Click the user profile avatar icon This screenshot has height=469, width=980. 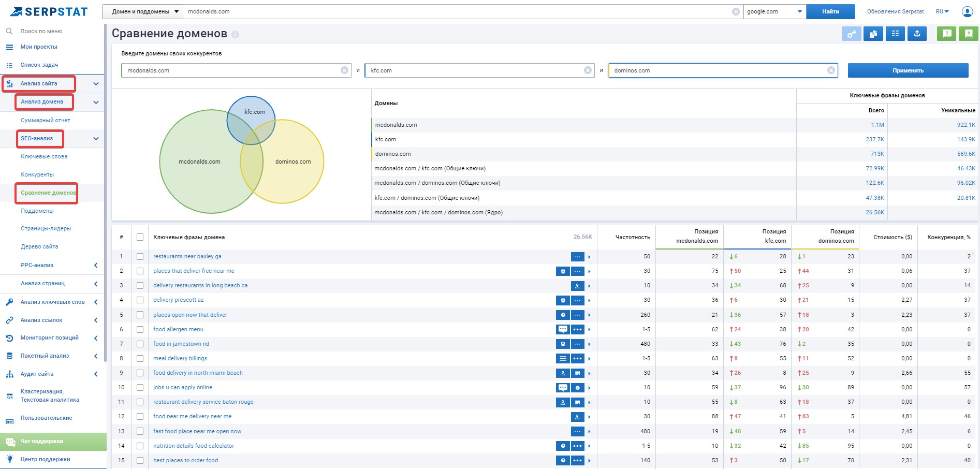pos(967,11)
